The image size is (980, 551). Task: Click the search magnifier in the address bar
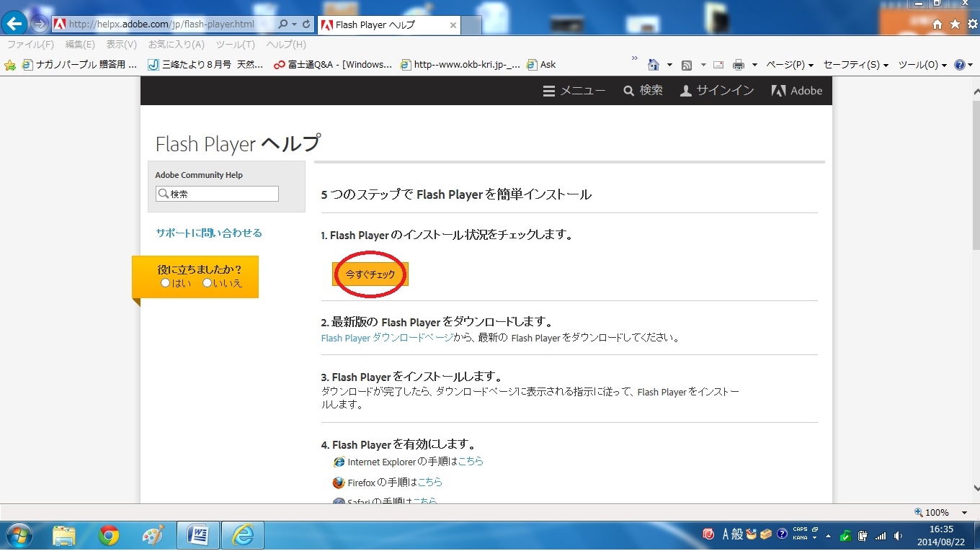click(x=283, y=24)
